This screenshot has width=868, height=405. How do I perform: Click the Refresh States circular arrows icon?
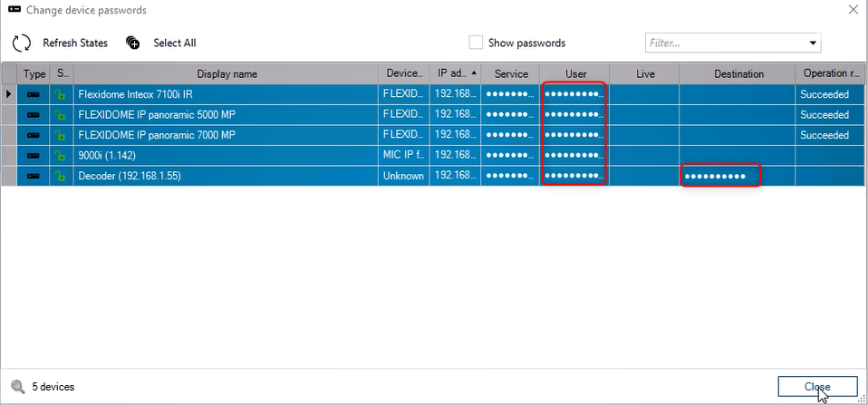[x=22, y=43]
